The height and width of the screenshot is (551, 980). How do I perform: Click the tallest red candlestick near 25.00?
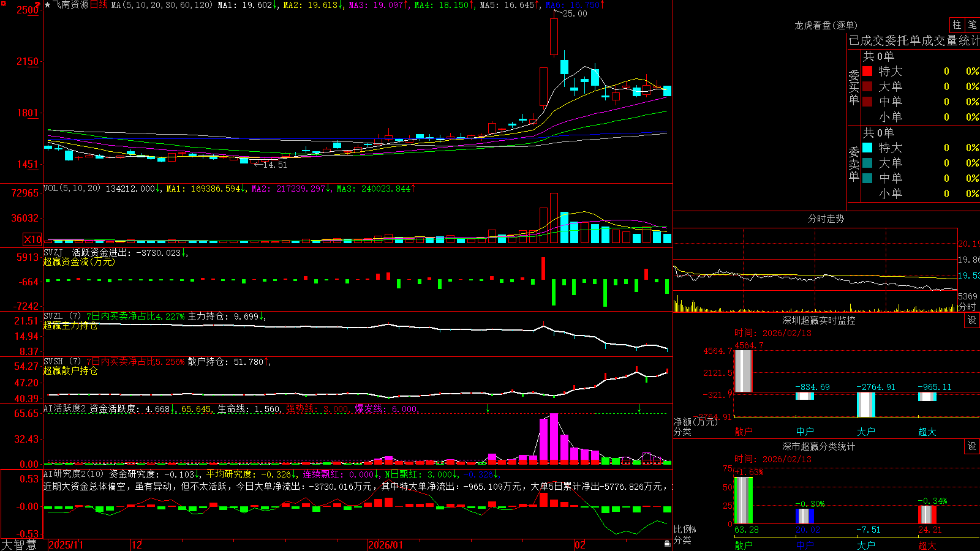click(x=554, y=37)
